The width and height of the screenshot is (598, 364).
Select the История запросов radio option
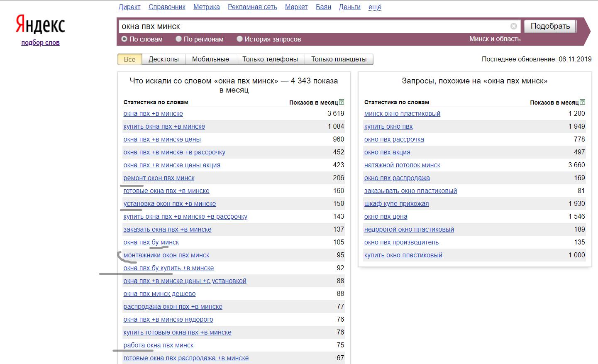tap(239, 39)
